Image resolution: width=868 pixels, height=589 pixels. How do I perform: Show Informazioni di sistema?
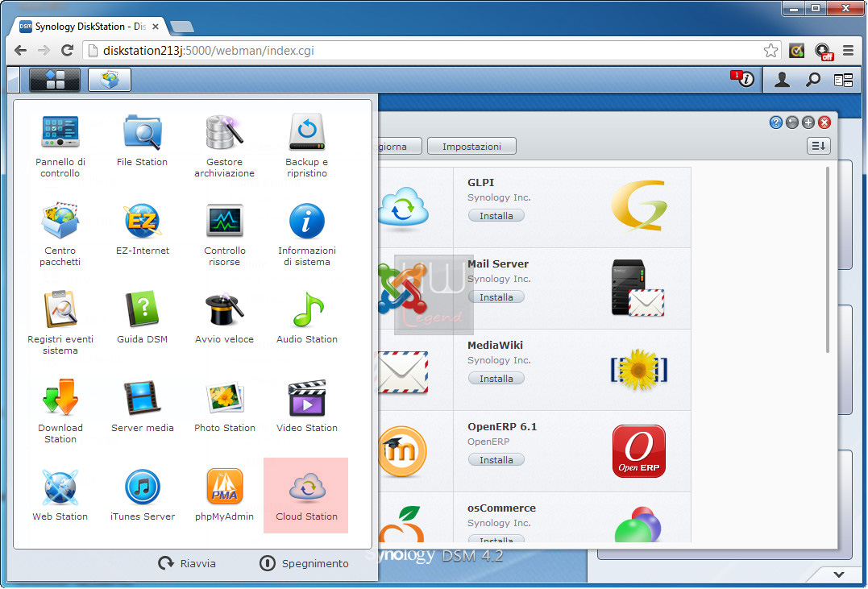click(x=307, y=234)
